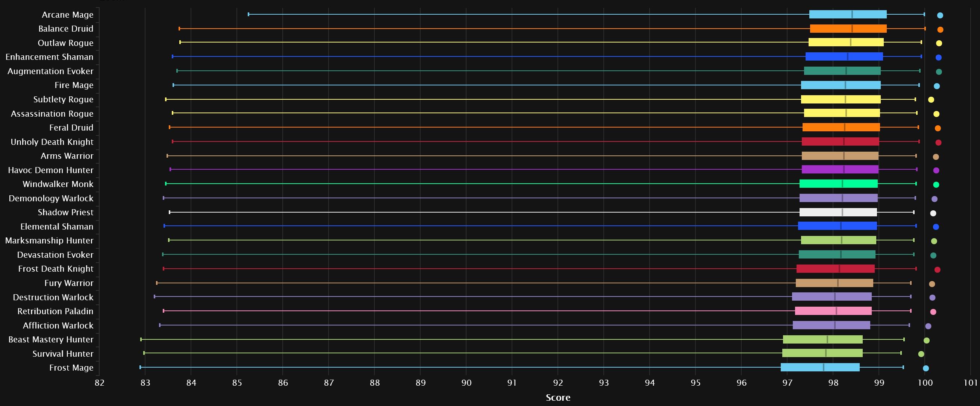Click the Arcane Mage box plot bar
980x406 pixels.
click(848, 14)
